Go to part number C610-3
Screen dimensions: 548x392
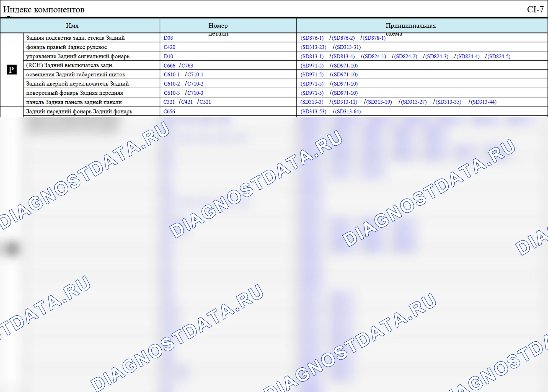[x=172, y=93]
